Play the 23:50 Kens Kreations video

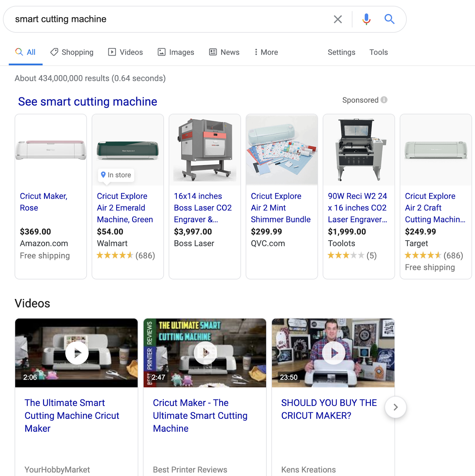pos(333,353)
